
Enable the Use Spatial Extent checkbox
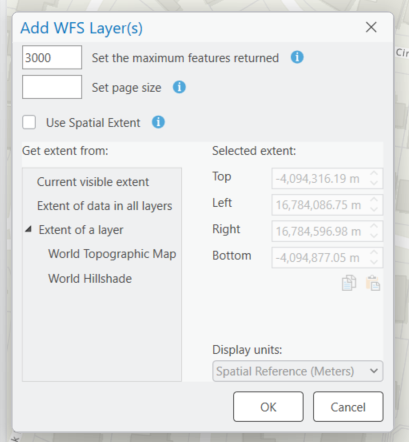[x=29, y=122]
